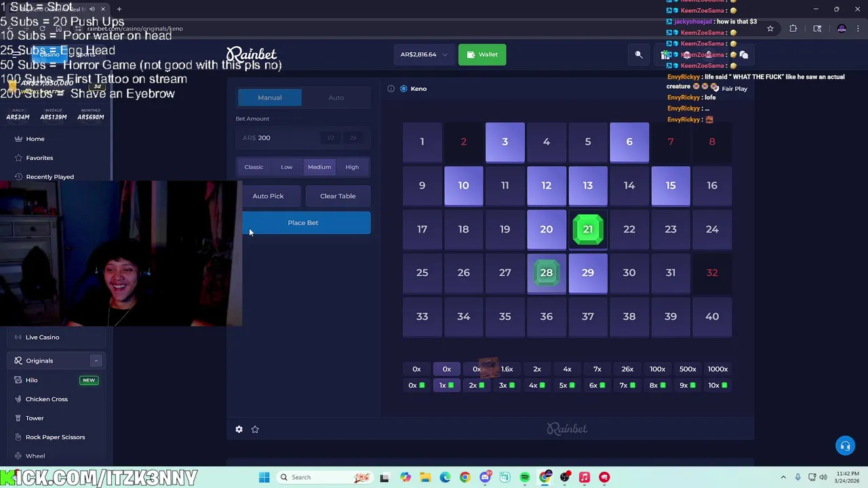Open the chat bubble icon in header
Image resolution: width=868 pixels, height=488 pixels.
(x=744, y=55)
